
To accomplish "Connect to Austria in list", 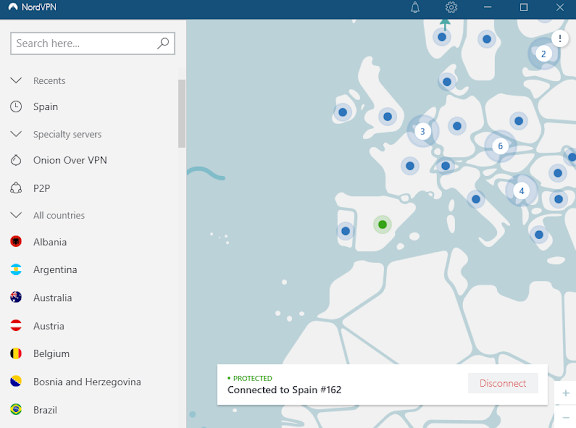I will coord(49,326).
